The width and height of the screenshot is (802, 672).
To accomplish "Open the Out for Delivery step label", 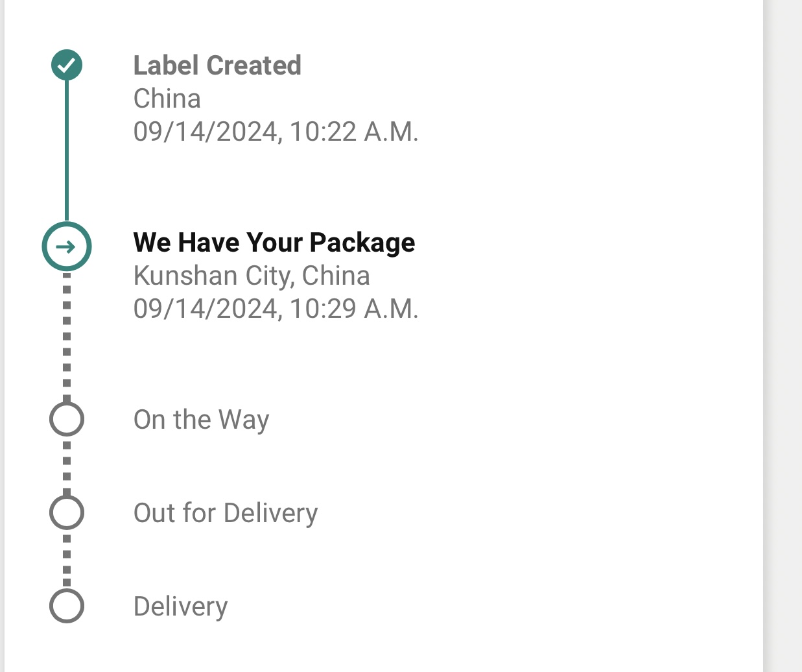I will click(226, 513).
